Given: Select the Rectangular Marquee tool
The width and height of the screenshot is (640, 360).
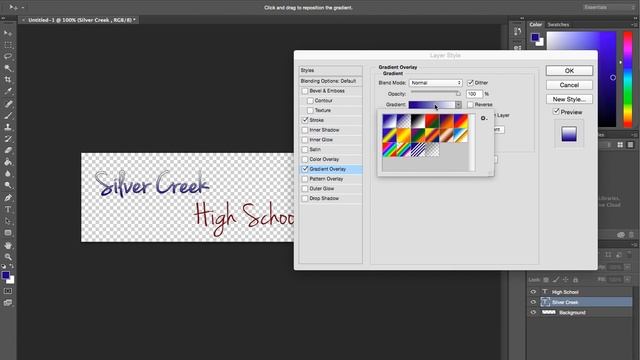Looking at the screenshot, I should click(x=8, y=44).
